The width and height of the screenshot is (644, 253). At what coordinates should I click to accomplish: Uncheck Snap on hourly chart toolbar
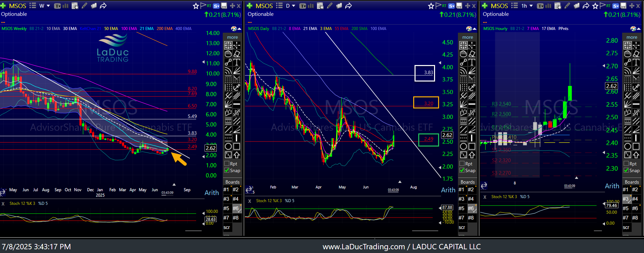coord(626,170)
